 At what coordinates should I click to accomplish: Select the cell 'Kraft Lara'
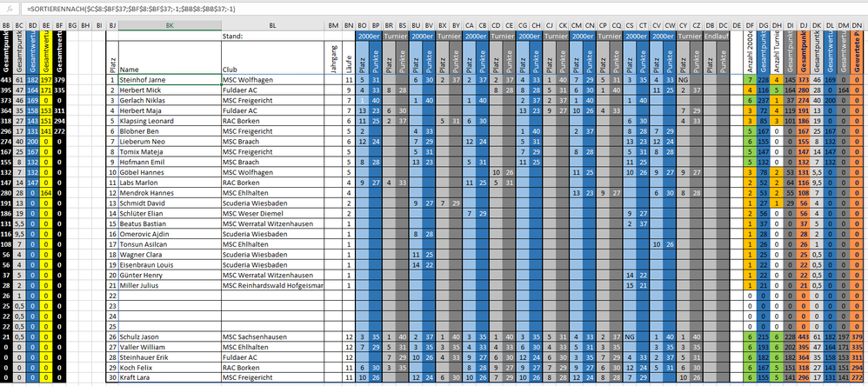pos(170,378)
